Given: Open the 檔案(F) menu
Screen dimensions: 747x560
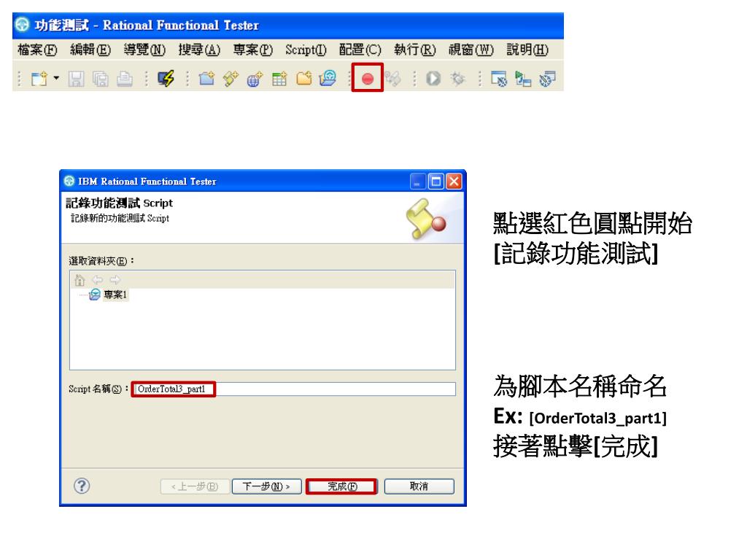Looking at the screenshot, I should click(37, 50).
